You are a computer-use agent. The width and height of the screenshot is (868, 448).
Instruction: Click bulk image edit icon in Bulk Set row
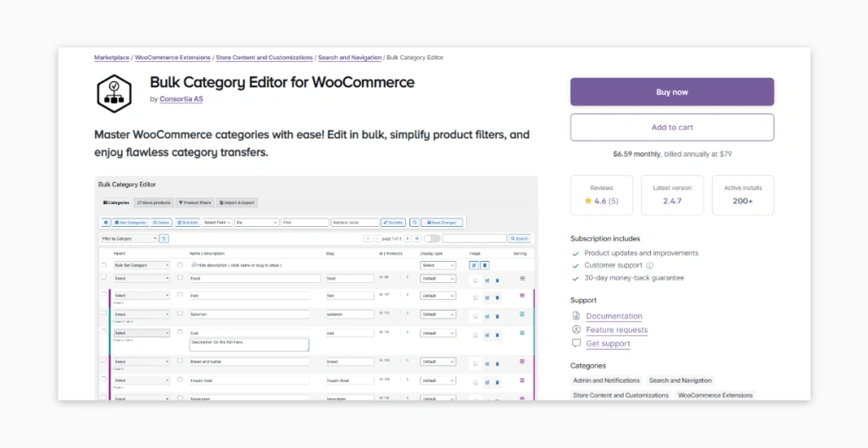click(474, 265)
